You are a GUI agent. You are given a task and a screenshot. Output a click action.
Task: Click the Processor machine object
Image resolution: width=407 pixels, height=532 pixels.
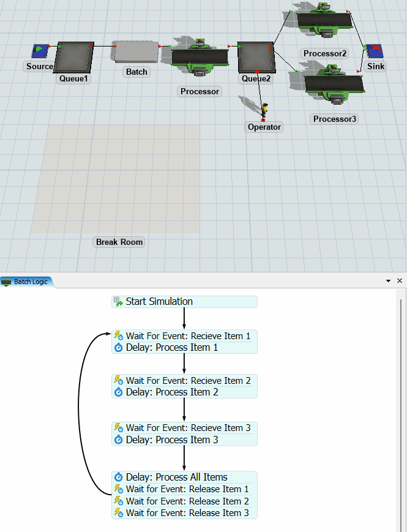coord(200,58)
